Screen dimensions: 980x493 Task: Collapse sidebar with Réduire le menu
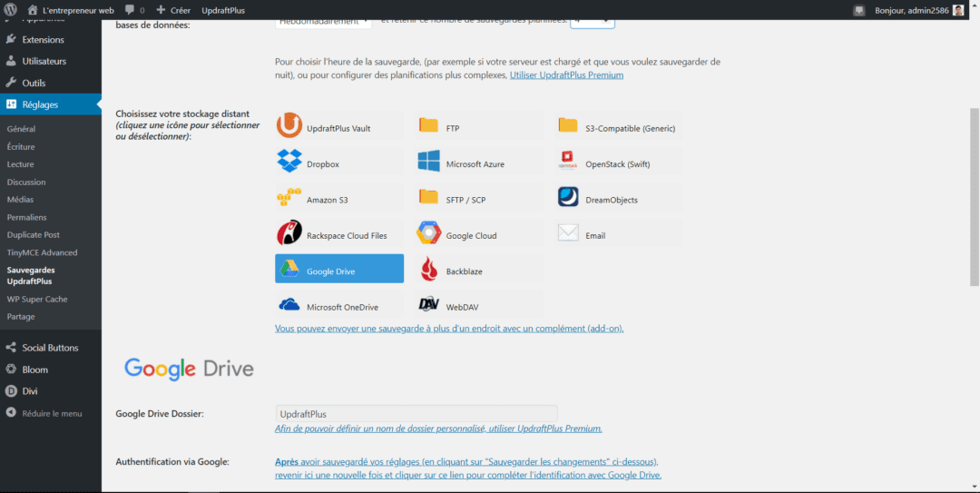pyautogui.click(x=44, y=413)
